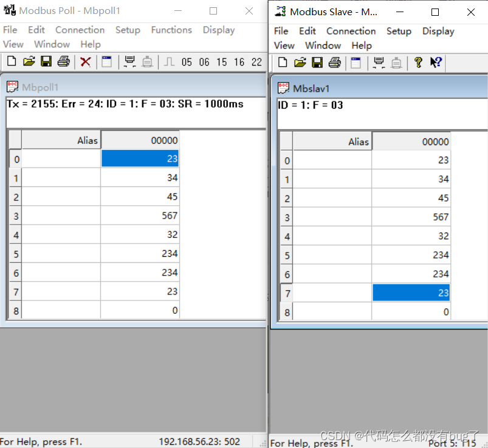
Task: Click Mbslav1 document icon in child window title
Action: pos(283,88)
